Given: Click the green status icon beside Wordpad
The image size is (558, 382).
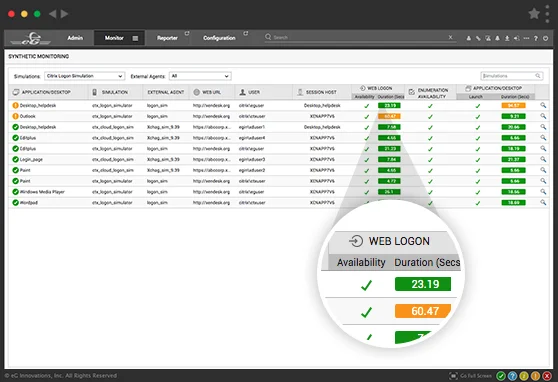Looking at the screenshot, I should point(15,203).
